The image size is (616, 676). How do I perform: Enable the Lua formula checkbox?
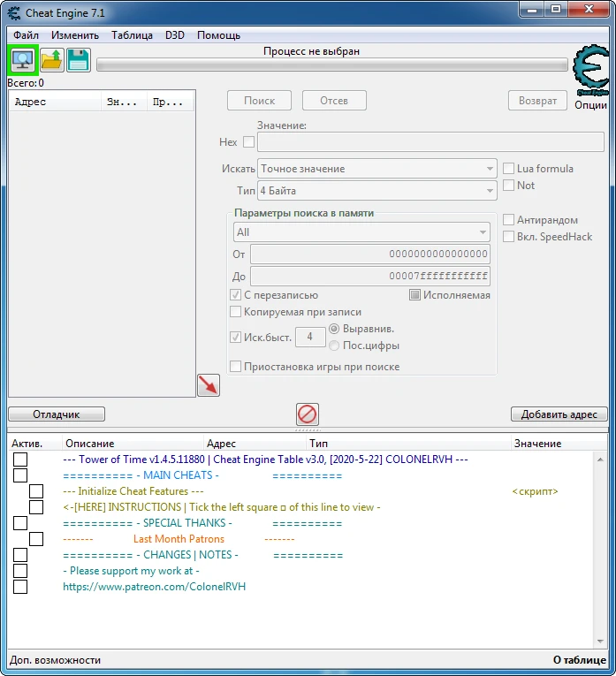coord(509,168)
